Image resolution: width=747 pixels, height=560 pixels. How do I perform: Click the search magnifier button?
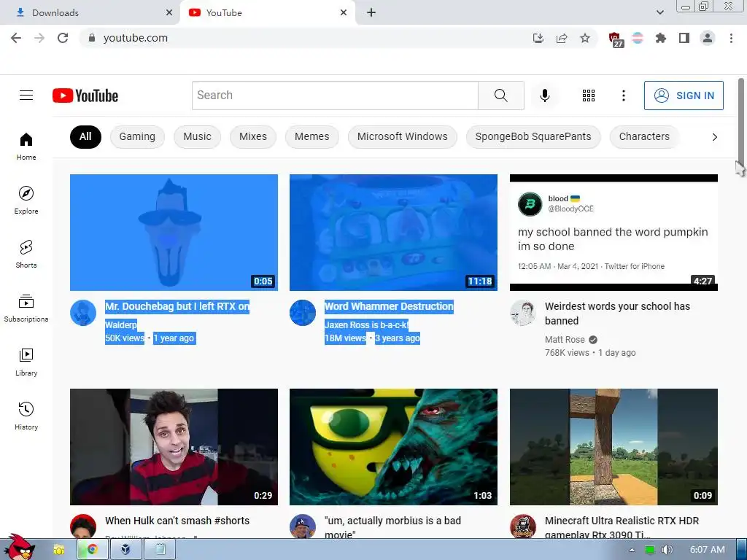[500, 96]
